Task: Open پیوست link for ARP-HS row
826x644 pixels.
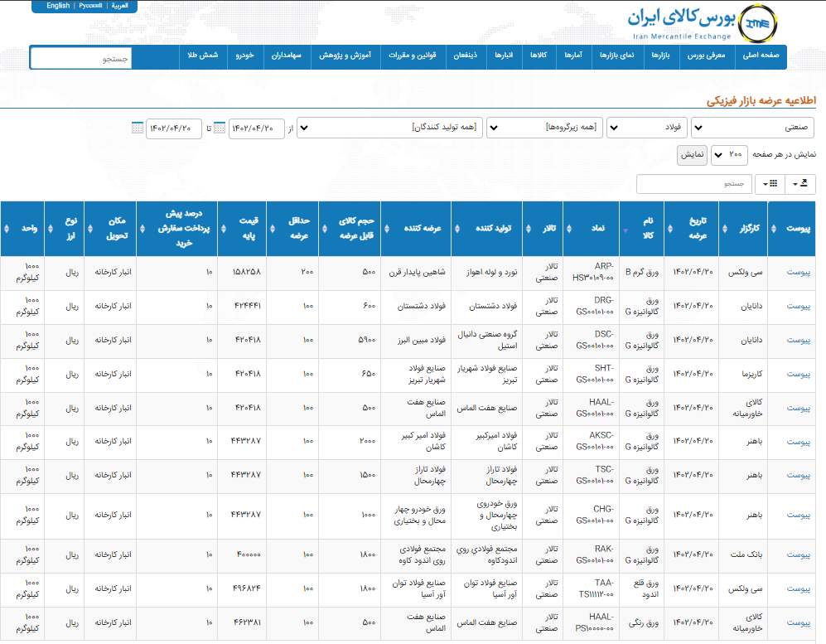Action: tap(799, 273)
